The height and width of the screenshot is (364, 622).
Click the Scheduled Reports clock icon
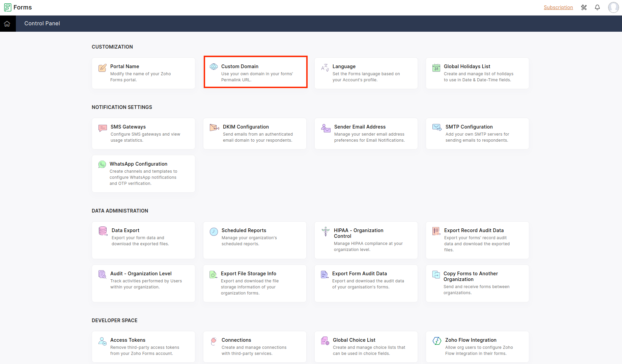[x=214, y=232]
